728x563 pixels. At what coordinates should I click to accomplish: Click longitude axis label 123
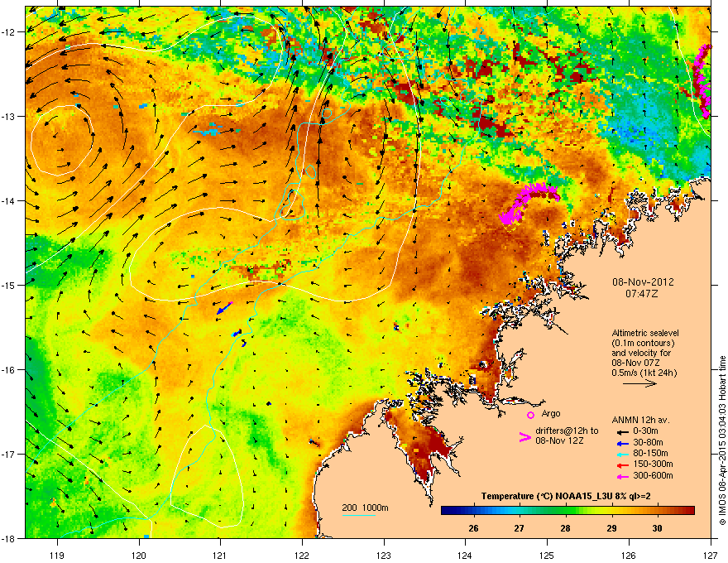(384, 555)
